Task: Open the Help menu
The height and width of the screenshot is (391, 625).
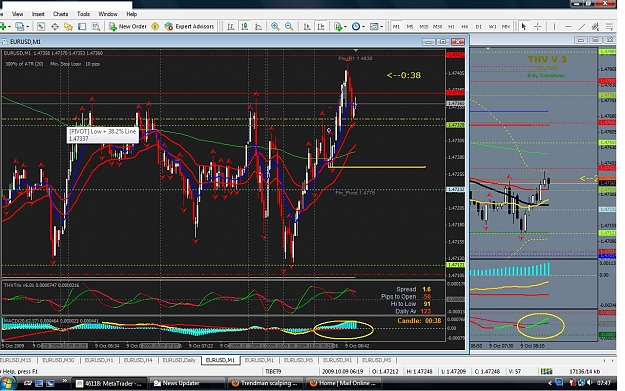Action: tap(132, 14)
